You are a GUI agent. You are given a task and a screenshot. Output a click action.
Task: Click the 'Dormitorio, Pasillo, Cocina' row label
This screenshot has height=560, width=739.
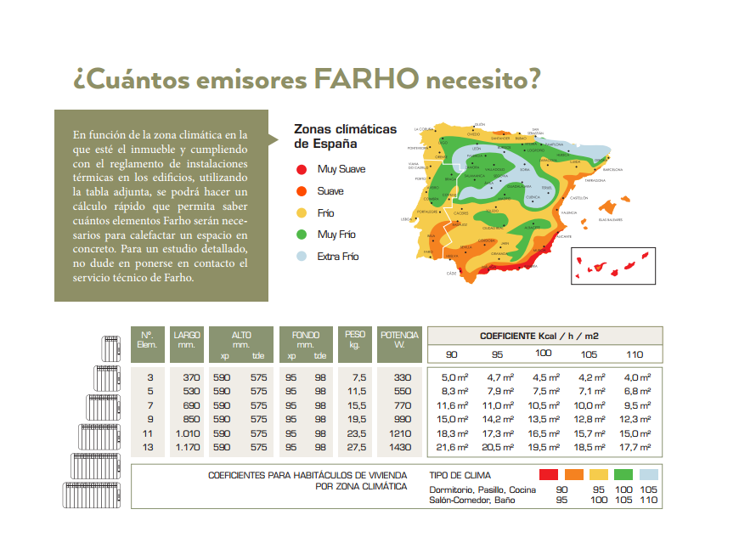(482, 489)
